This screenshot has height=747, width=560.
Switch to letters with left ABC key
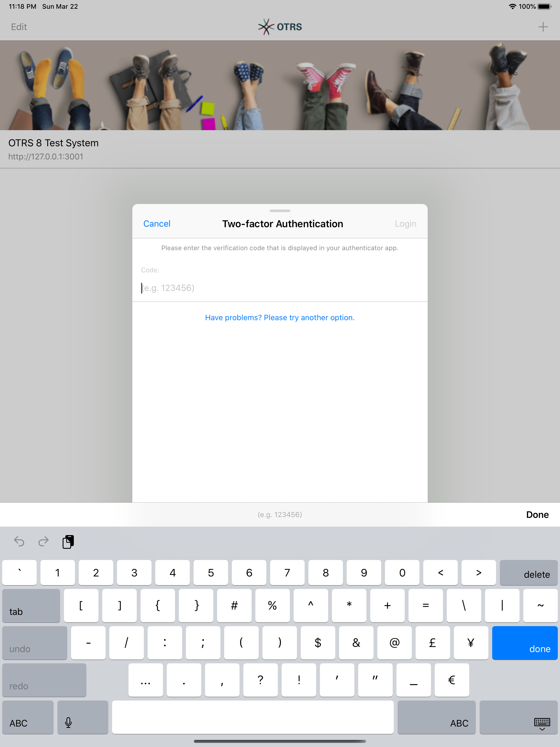point(28,717)
